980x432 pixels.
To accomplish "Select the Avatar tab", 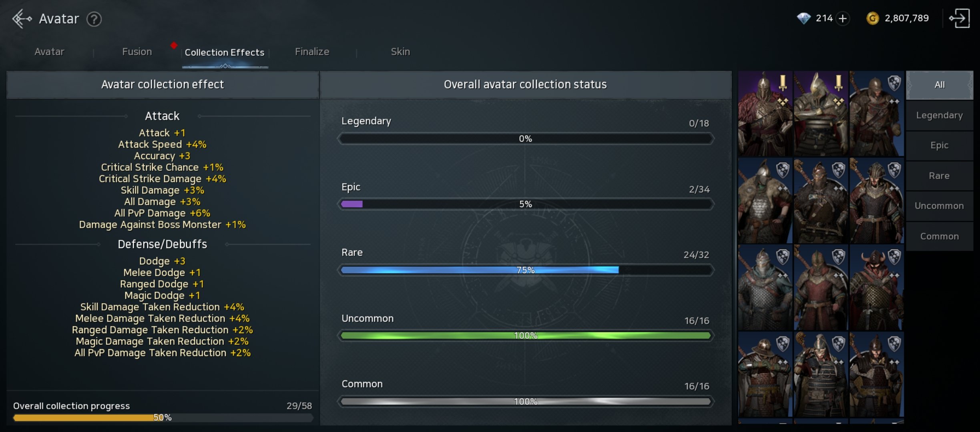I will [x=49, y=52].
